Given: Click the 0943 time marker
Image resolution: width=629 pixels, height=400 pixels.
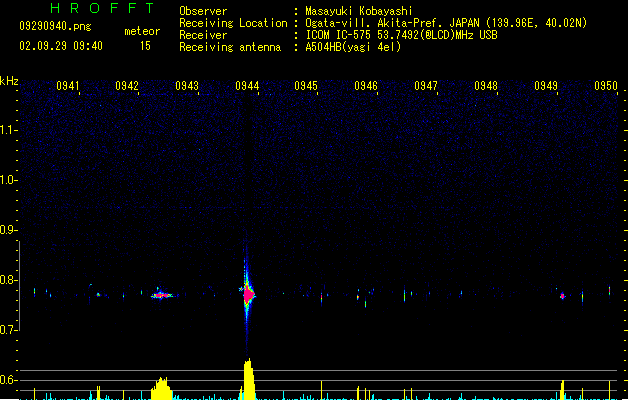Looking at the screenshot, I should (x=187, y=86).
